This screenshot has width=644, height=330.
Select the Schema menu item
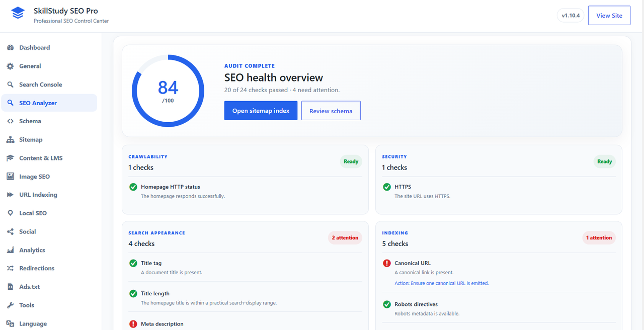[x=49, y=121]
